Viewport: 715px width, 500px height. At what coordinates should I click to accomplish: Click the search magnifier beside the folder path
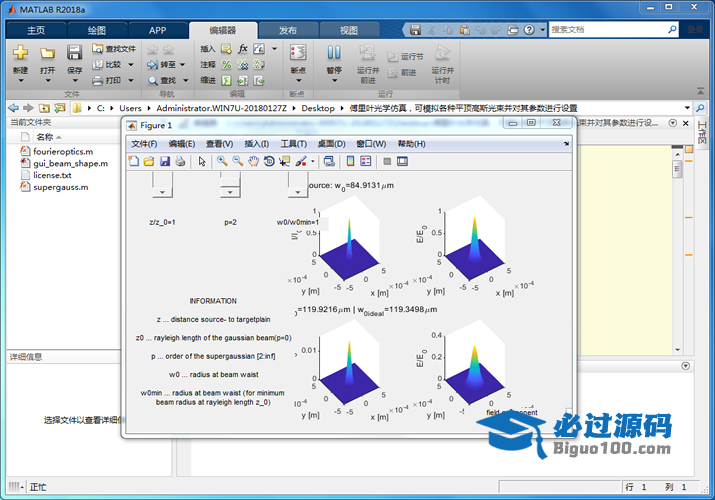[x=700, y=108]
